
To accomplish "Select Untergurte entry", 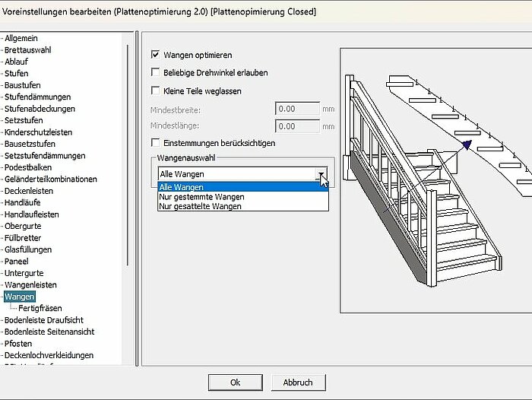I will tap(24, 273).
